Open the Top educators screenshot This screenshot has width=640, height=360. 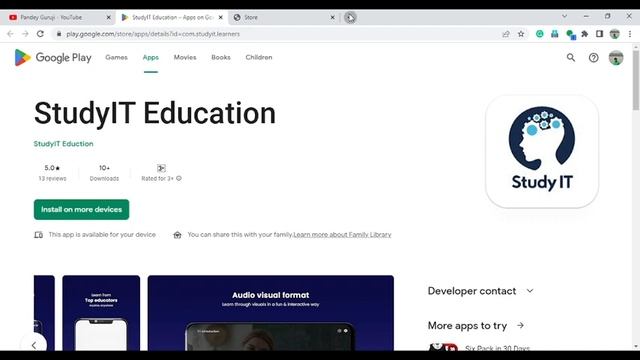click(x=101, y=313)
